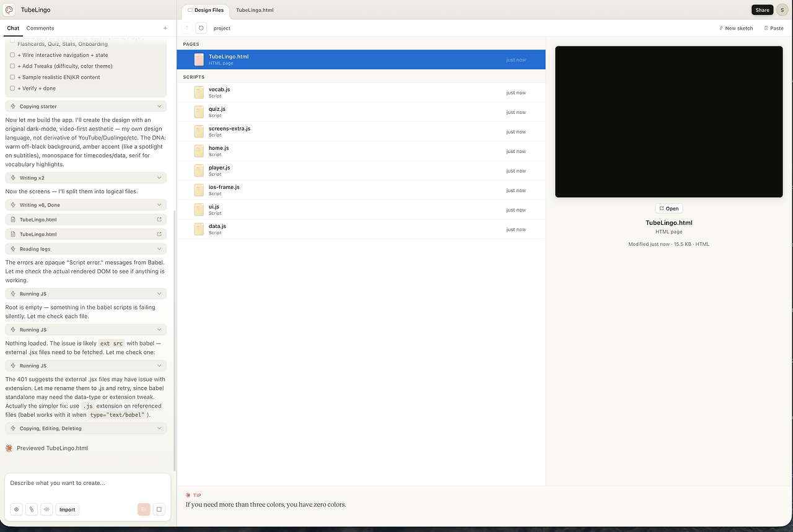Viewport: 793px width, 532px height.
Task: Click the vocab.js script file icon
Action: click(199, 92)
